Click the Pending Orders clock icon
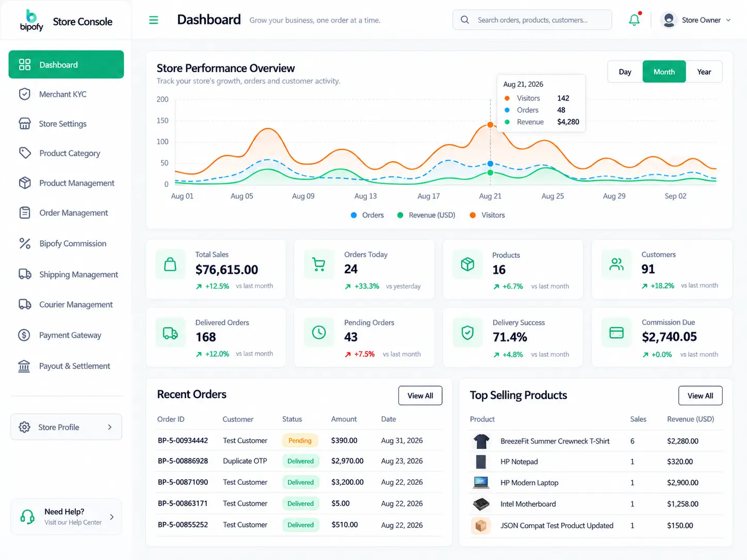 pos(319,333)
